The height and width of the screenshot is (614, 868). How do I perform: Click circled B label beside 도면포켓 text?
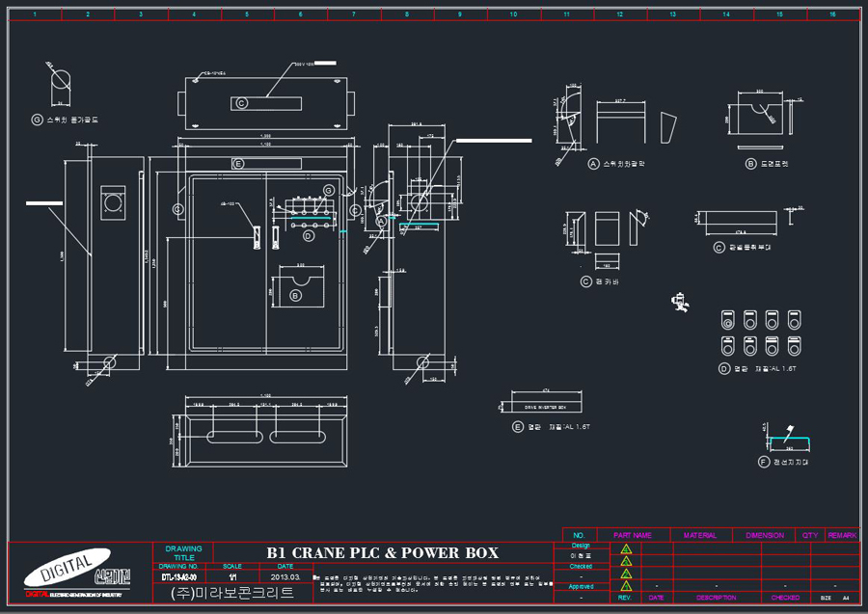(x=750, y=164)
